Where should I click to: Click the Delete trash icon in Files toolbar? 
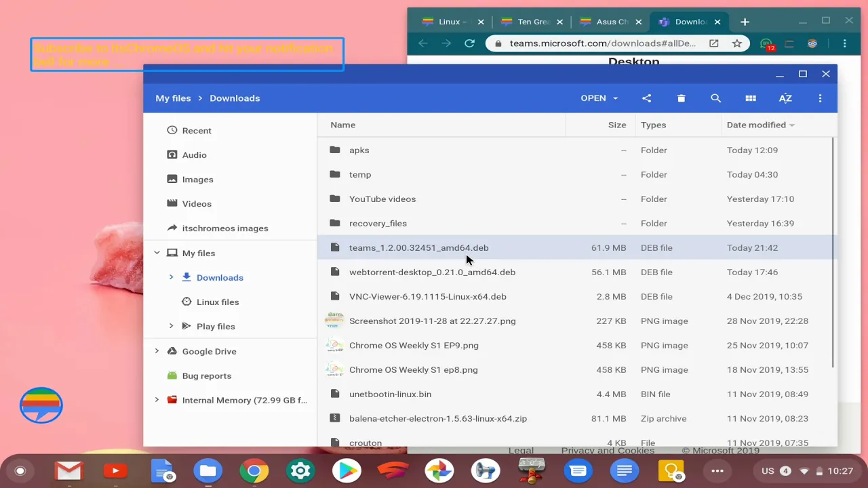click(x=681, y=98)
